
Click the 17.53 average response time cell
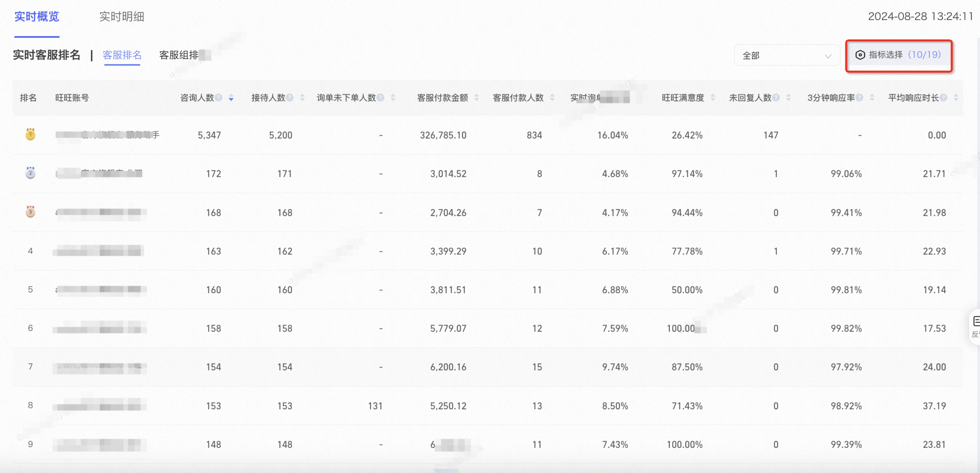point(934,329)
